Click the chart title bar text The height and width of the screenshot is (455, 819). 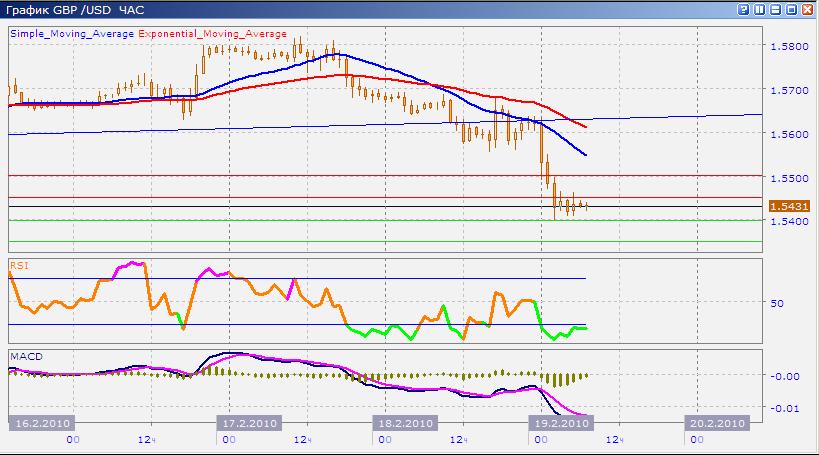click(61, 9)
